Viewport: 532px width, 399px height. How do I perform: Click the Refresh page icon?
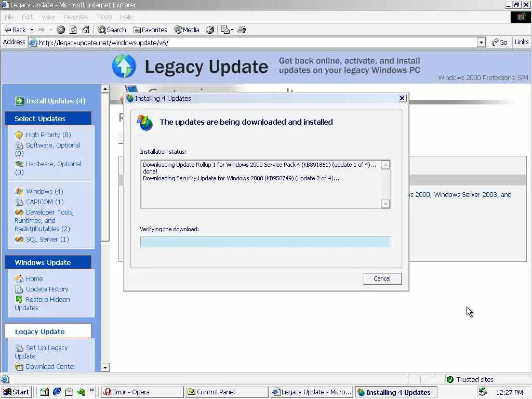point(73,30)
